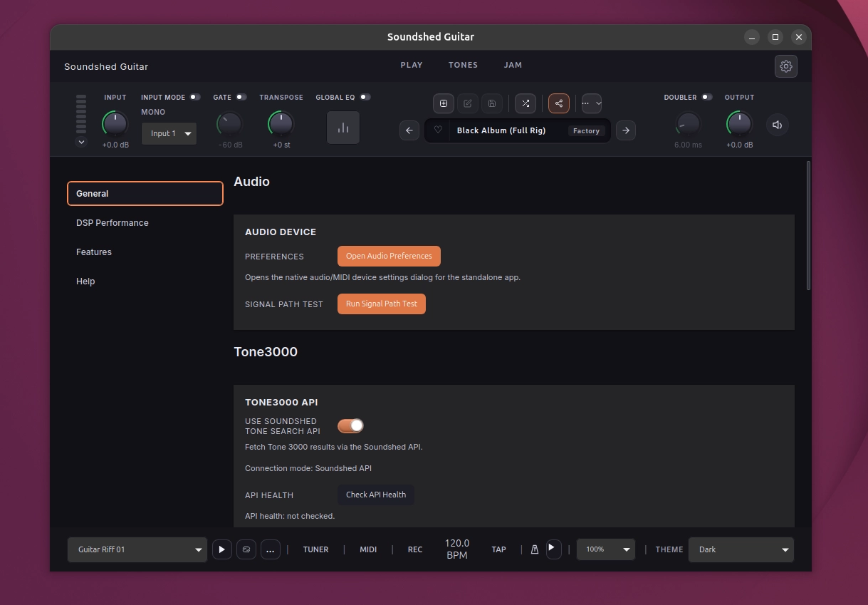This screenshot has width=868, height=605.
Task: Click settings panel vertical scrollbar
Action: click(x=808, y=225)
